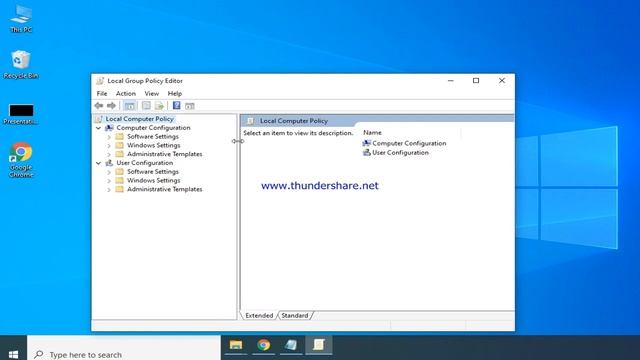
Task: Minimize the Local Group Policy Editor window
Action: pyautogui.click(x=451, y=81)
